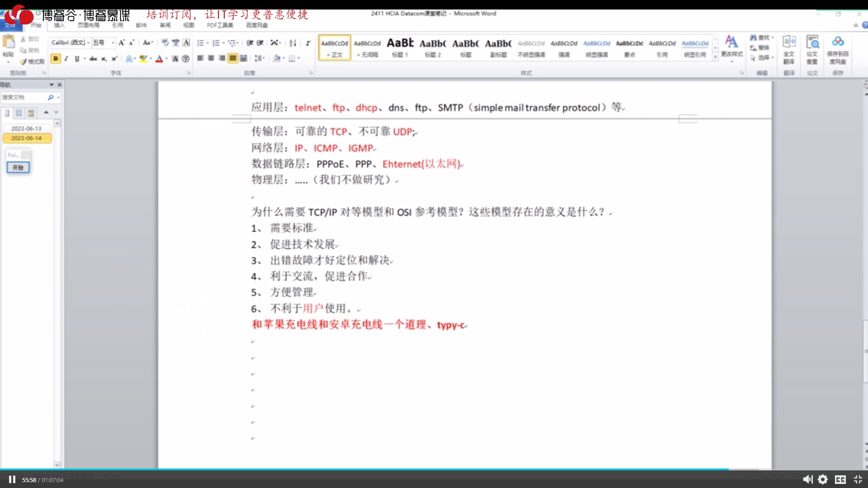Click the Cut scissors icon
The image size is (868, 488).
(x=23, y=39)
